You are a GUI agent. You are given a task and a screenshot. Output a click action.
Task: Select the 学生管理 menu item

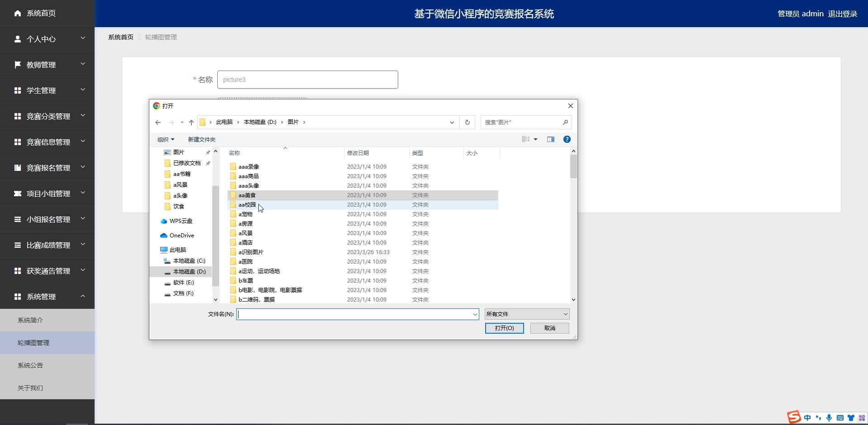[x=47, y=90]
